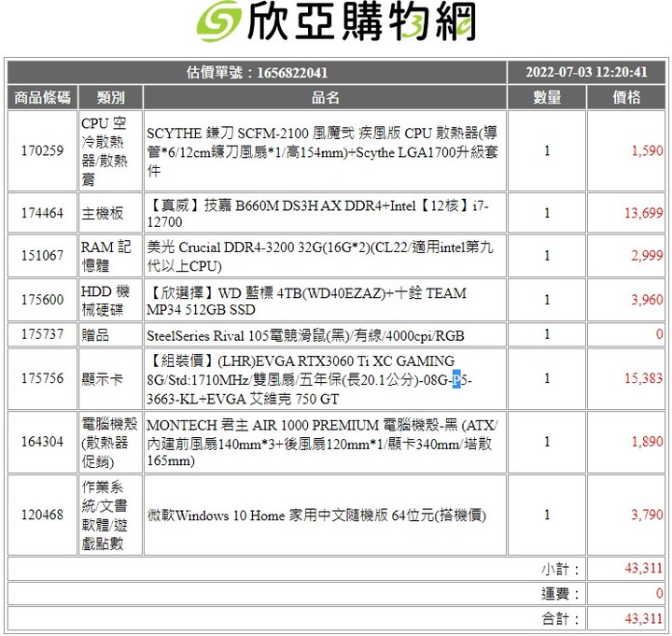
Task: Click the 合計 label
Action: (x=561, y=619)
